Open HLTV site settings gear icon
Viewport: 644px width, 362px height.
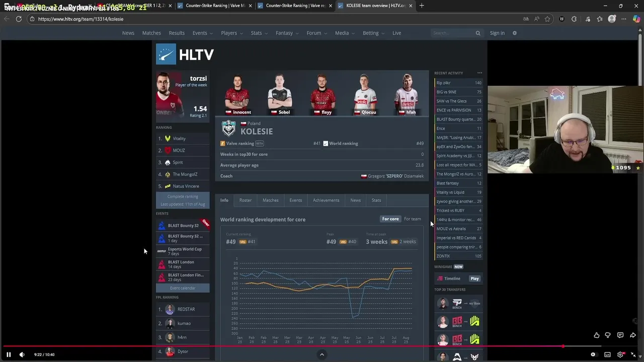click(514, 33)
